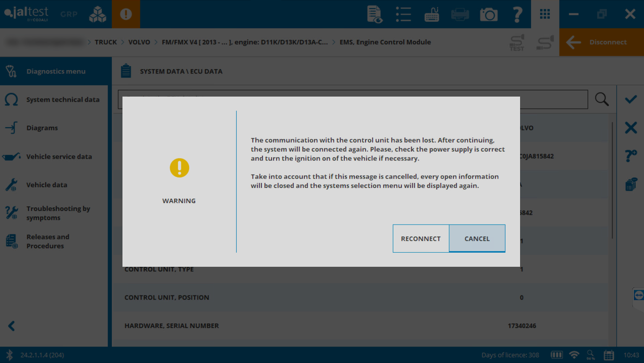Image resolution: width=644 pixels, height=363 pixels.
Task: Open the list view icon
Action: (403, 14)
